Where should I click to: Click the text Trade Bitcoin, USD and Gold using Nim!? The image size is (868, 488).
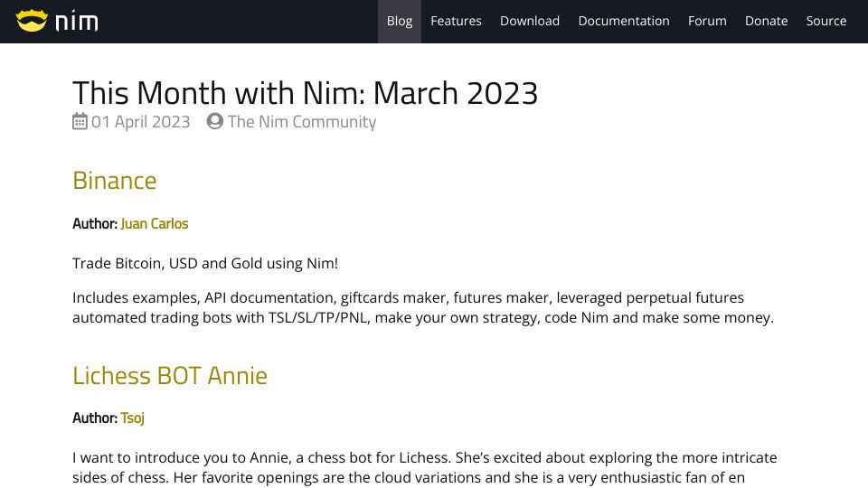(205, 263)
